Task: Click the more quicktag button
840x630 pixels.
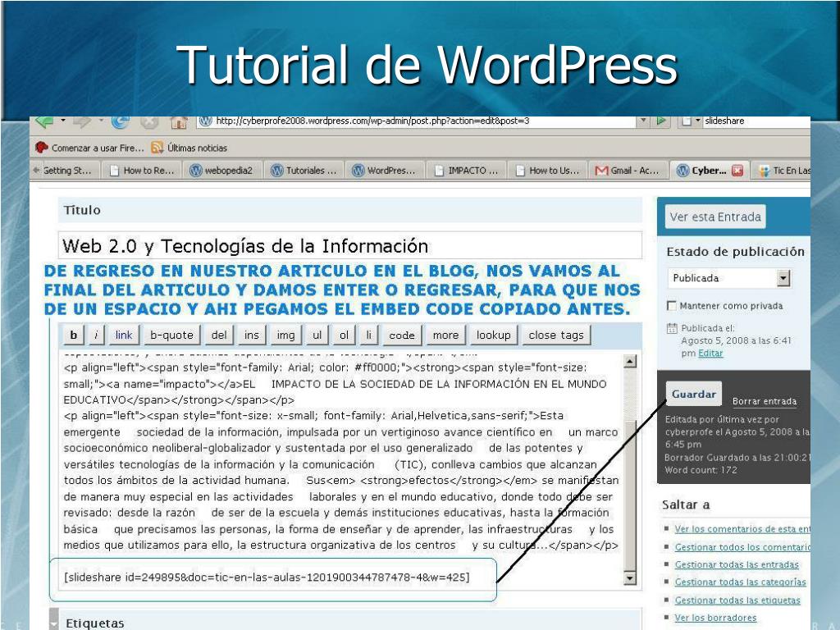Action: click(x=445, y=335)
